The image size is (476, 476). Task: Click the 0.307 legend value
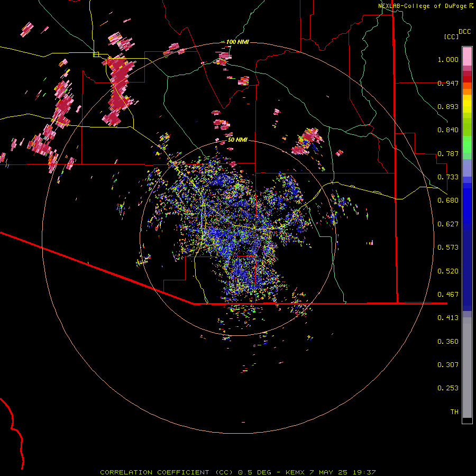click(x=448, y=365)
